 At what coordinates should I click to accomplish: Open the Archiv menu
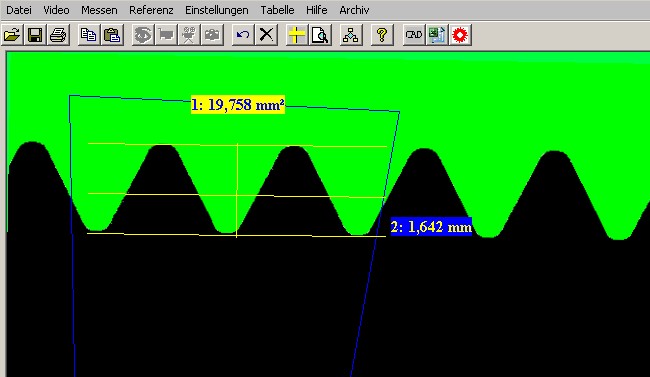[x=354, y=10]
